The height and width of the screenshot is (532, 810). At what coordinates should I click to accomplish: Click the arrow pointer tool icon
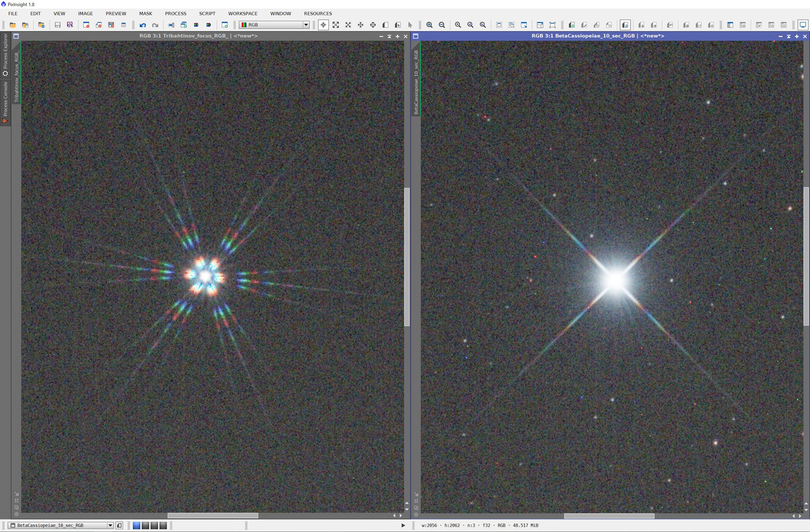pyautogui.click(x=410, y=25)
